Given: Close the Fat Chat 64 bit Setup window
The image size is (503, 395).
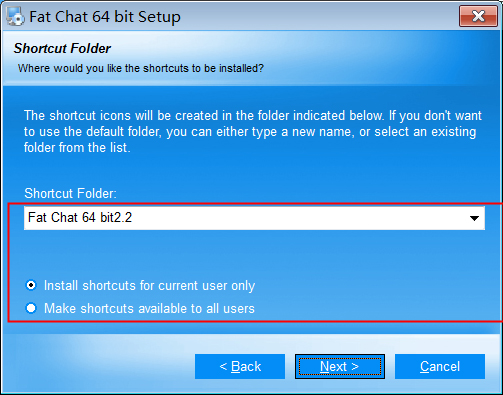Looking at the screenshot, I should tap(478, 16).
